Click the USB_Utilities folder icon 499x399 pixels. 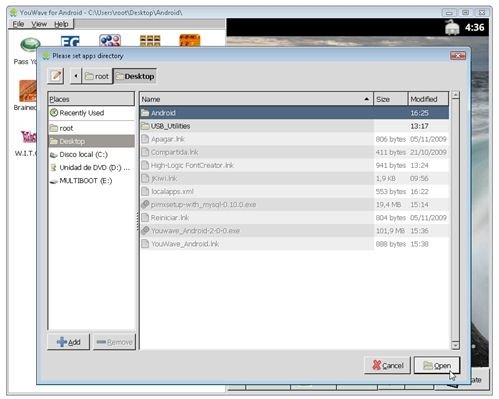point(145,126)
